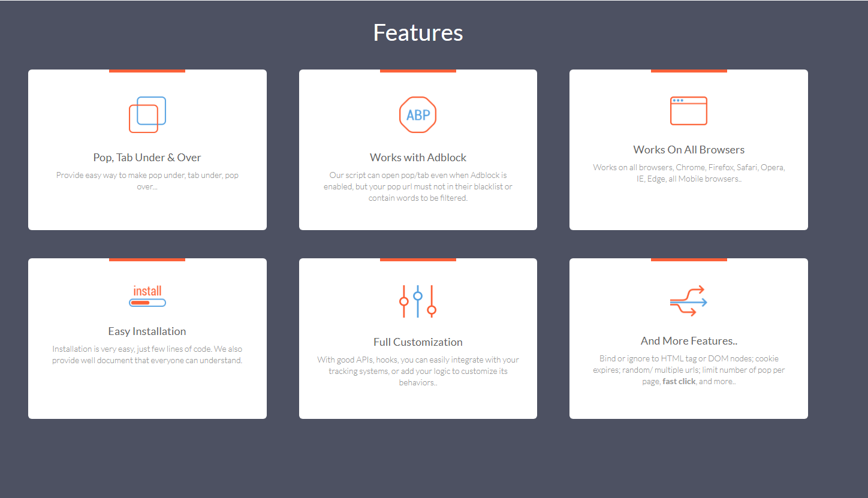Click the "And More Features.." heading
This screenshot has height=498, width=868.
point(689,341)
